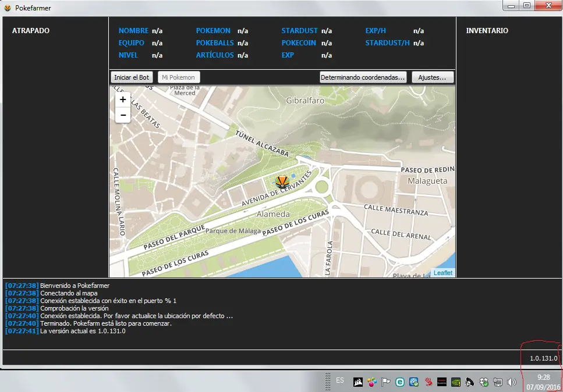This screenshot has width=563, height=392.
Task: Click the Parque de Málaga map label
Action: coord(233,231)
